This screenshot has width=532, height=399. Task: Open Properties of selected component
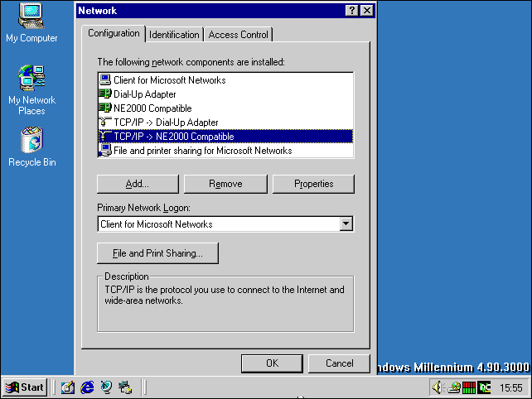click(313, 184)
